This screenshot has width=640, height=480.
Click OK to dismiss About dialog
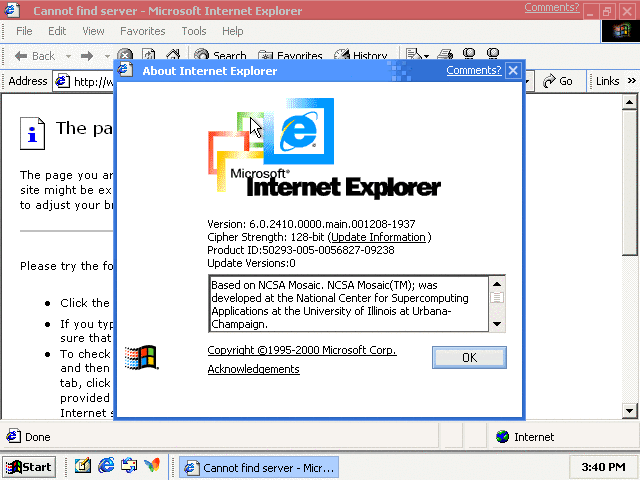(469, 358)
